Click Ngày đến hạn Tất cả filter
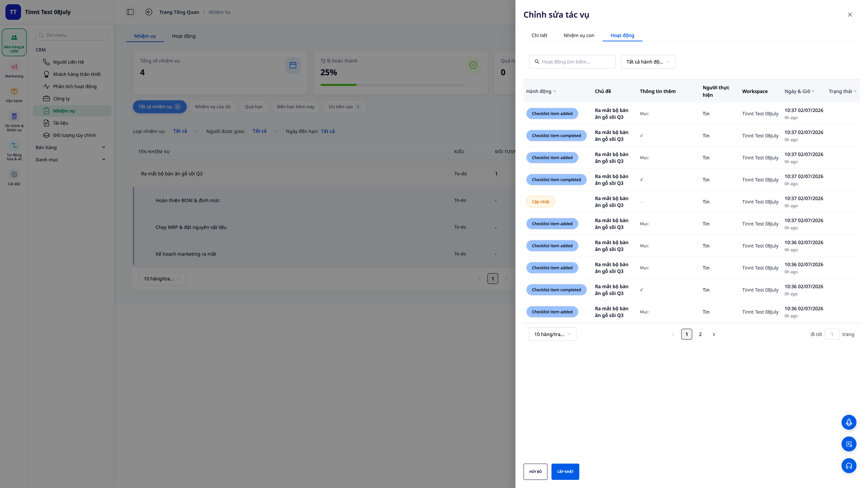868x488 pixels. click(x=328, y=131)
